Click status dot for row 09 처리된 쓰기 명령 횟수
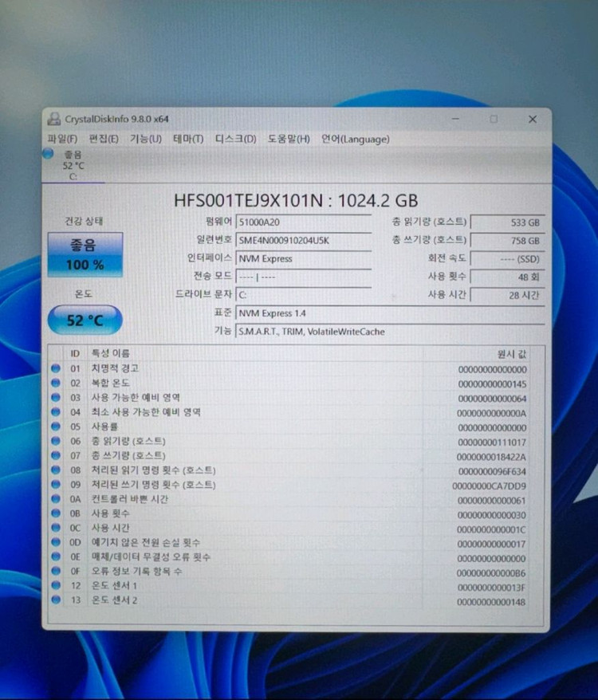598x700 pixels. pos(55,485)
